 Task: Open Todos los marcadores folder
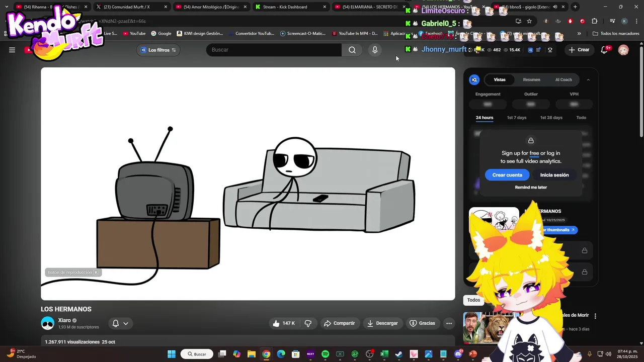pyautogui.click(x=616, y=34)
